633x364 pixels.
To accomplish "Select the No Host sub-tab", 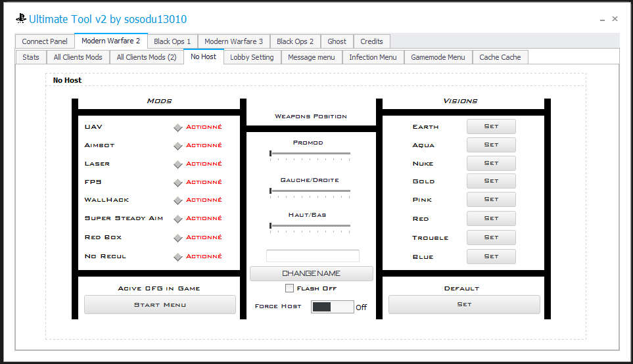I will pyautogui.click(x=204, y=57).
